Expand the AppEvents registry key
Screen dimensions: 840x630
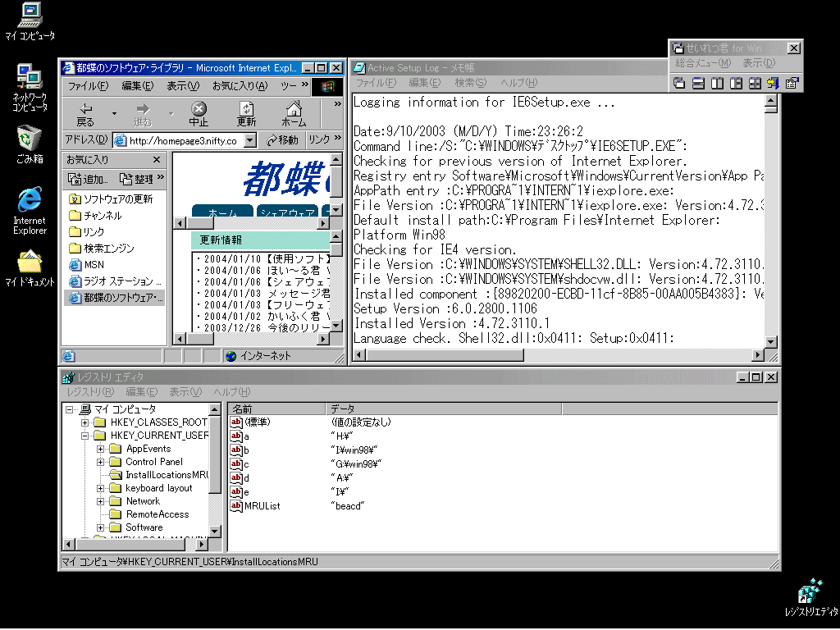(100, 449)
